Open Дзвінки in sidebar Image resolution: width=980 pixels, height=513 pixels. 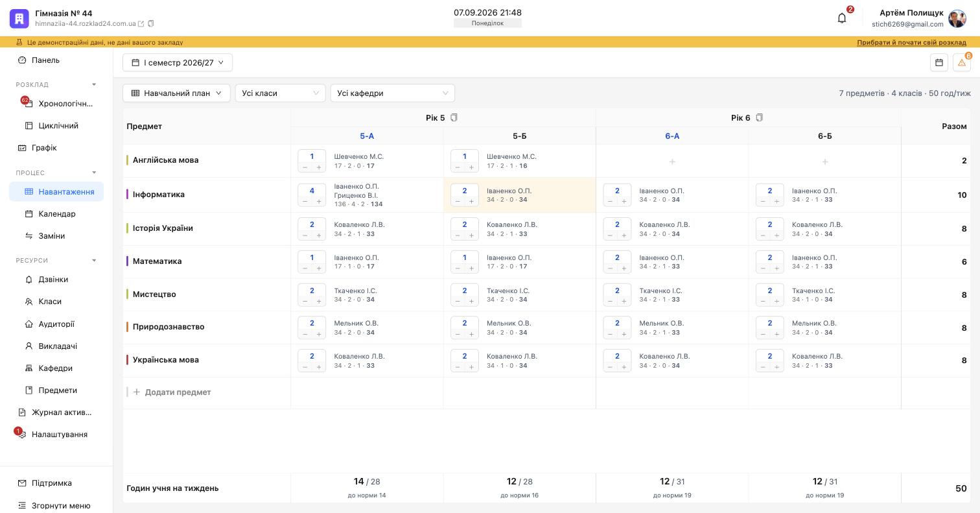(x=56, y=280)
